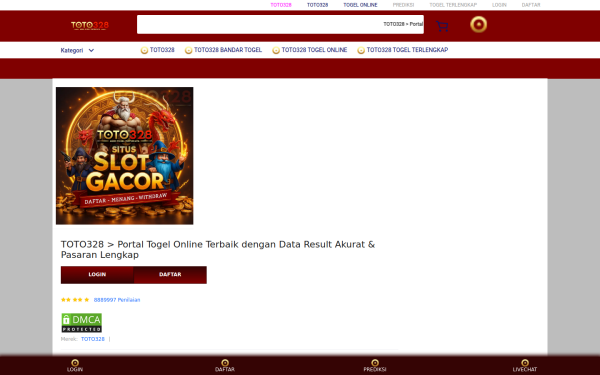Open TOTO328 TOGEL ONLINE nav link
The width and height of the screenshot is (600, 375).
(x=314, y=50)
